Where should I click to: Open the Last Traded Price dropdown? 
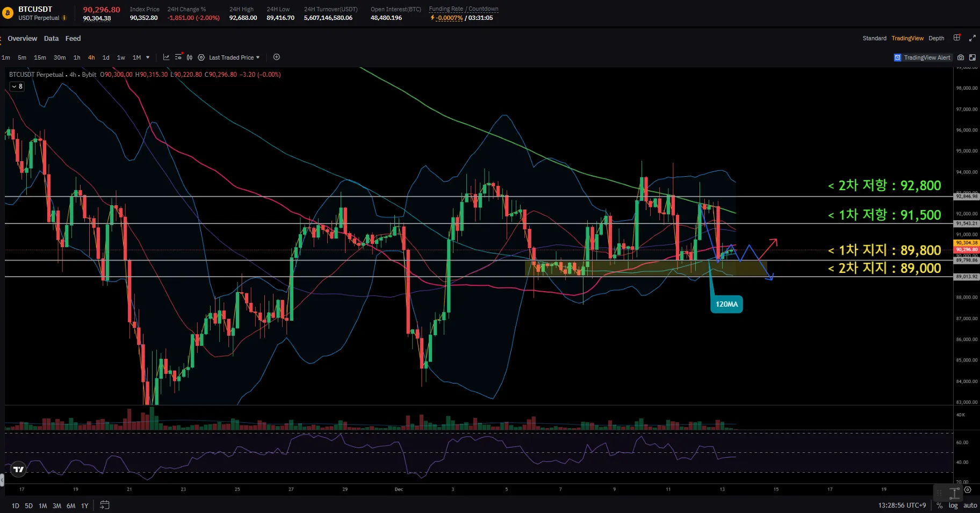(x=234, y=57)
